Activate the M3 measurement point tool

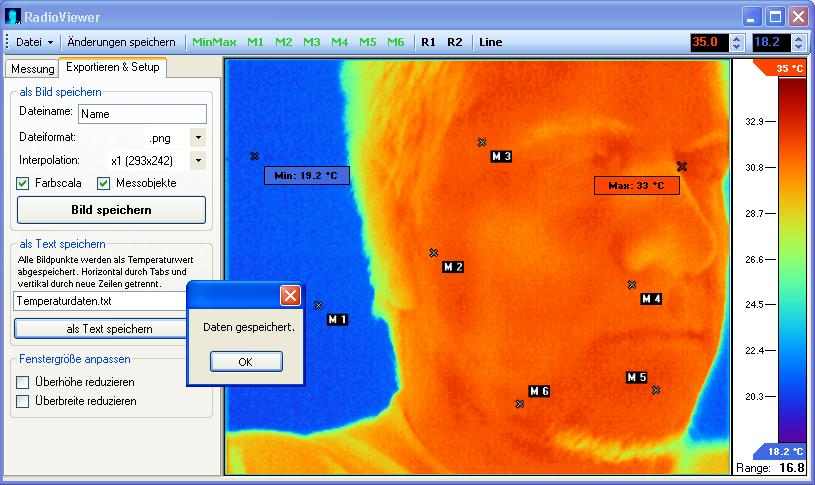pos(312,42)
